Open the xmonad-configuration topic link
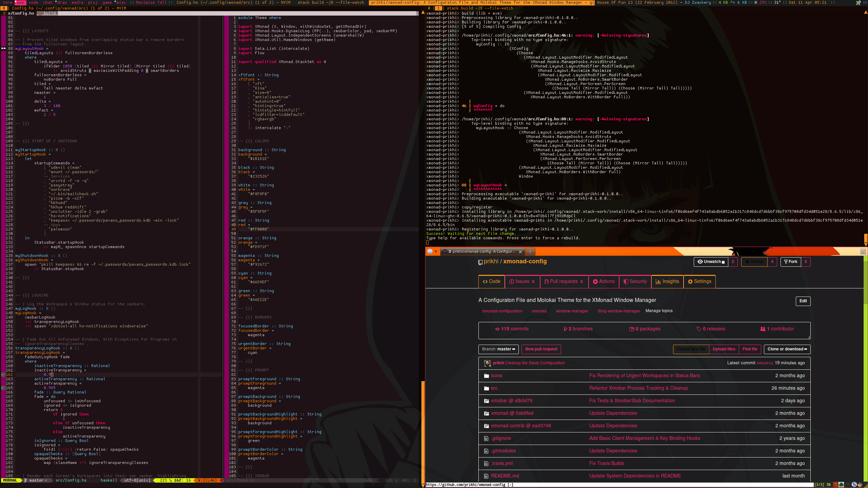Image resolution: width=868 pixels, height=488 pixels. pyautogui.click(x=502, y=311)
